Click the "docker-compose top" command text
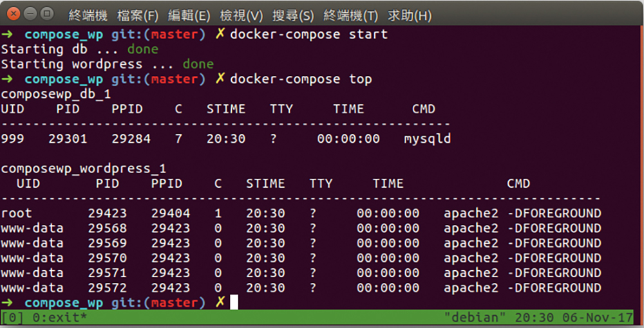The height and width of the screenshot is (328, 644). [x=301, y=78]
